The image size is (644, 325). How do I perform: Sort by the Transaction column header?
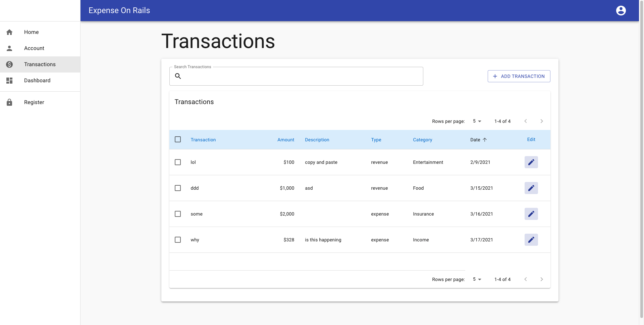pos(203,140)
